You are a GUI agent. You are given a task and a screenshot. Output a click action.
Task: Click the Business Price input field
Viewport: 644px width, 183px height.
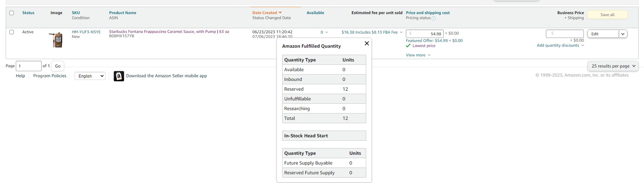coord(565,34)
